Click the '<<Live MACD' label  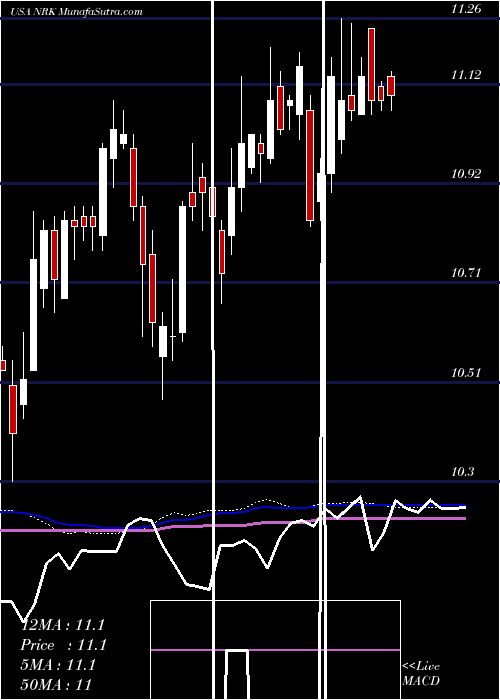421,673
